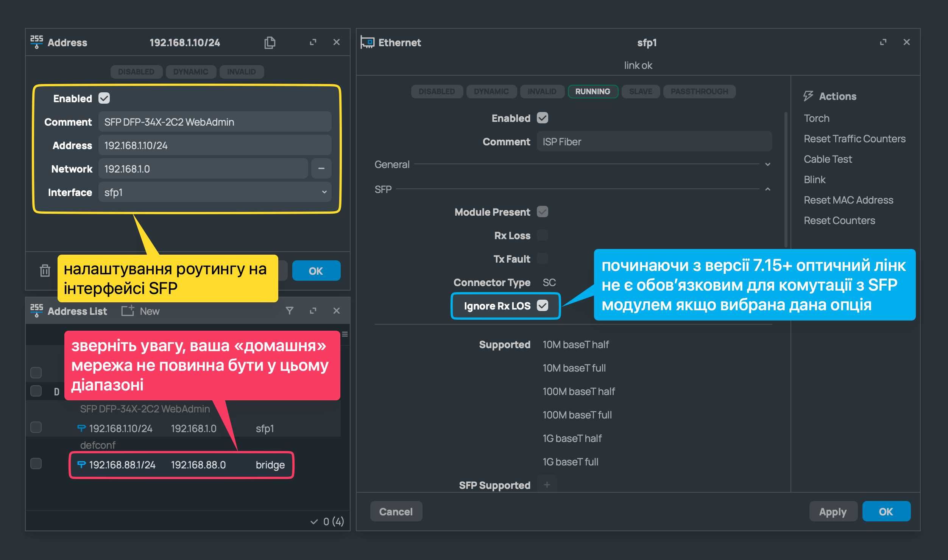The width and height of the screenshot is (948, 560).
Task: Click Reset Counters action
Action: click(x=839, y=221)
